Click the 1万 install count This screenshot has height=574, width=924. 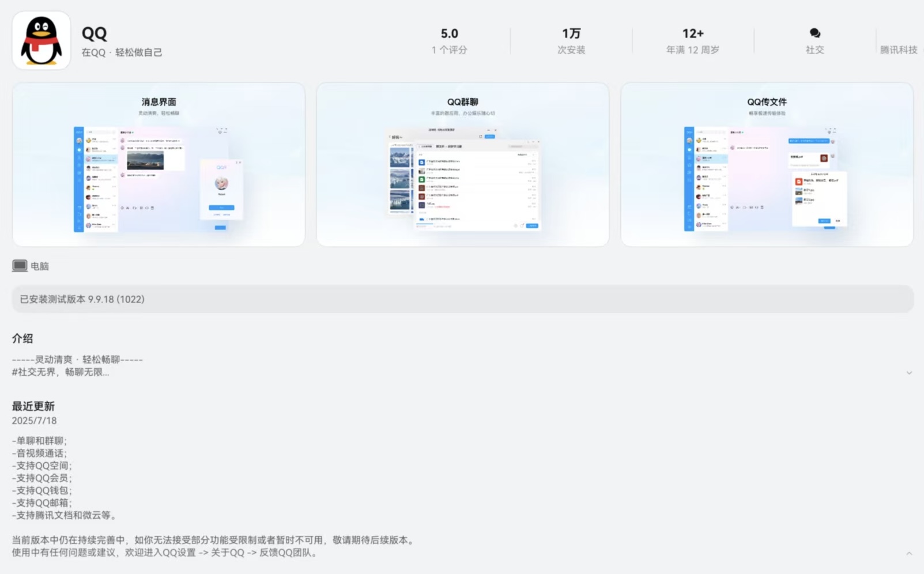571,34
